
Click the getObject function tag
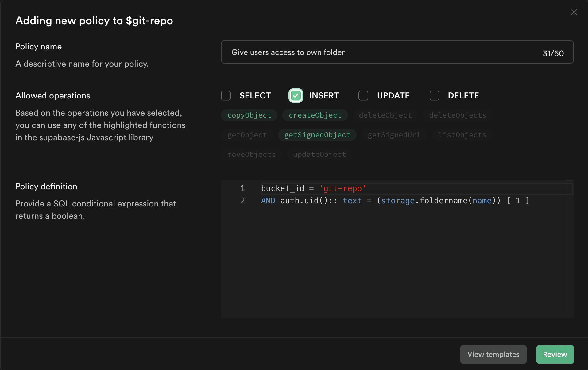click(247, 135)
